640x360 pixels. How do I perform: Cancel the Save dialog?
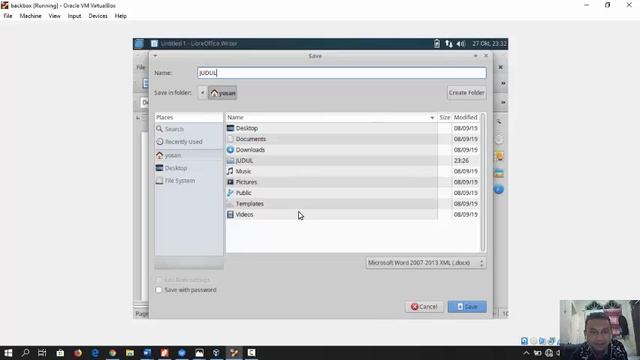coord(424,307)
